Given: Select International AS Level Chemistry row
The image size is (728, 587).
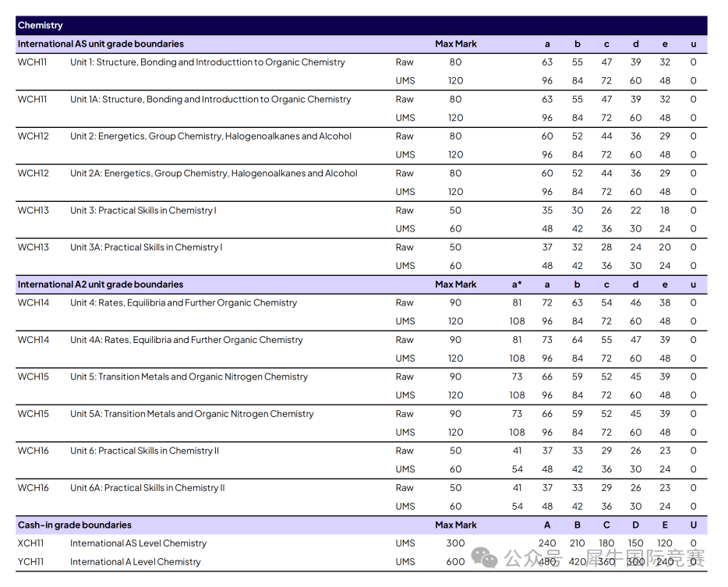Looking at the screenshot, I should point(138,543).
